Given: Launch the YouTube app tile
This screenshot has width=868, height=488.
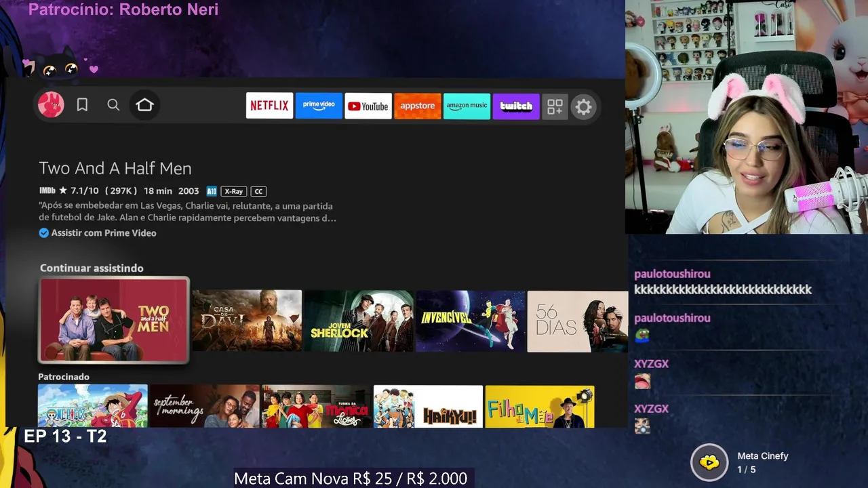Looking at the screenshot, I should (368, 106).
